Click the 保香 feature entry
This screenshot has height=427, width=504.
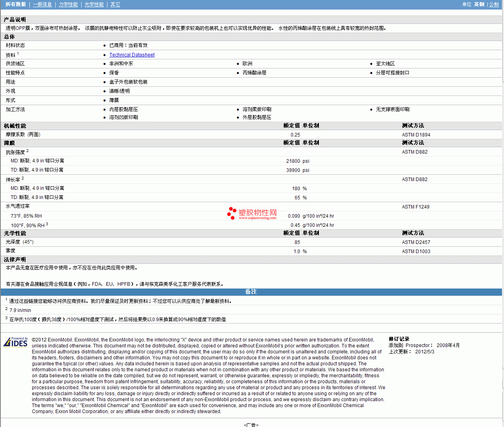point(114,73)
